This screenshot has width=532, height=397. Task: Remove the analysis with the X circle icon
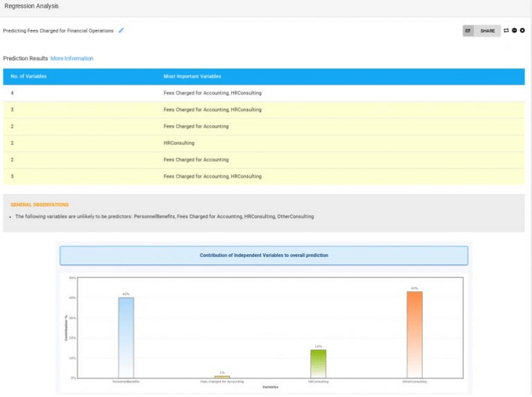pos(522,30)
